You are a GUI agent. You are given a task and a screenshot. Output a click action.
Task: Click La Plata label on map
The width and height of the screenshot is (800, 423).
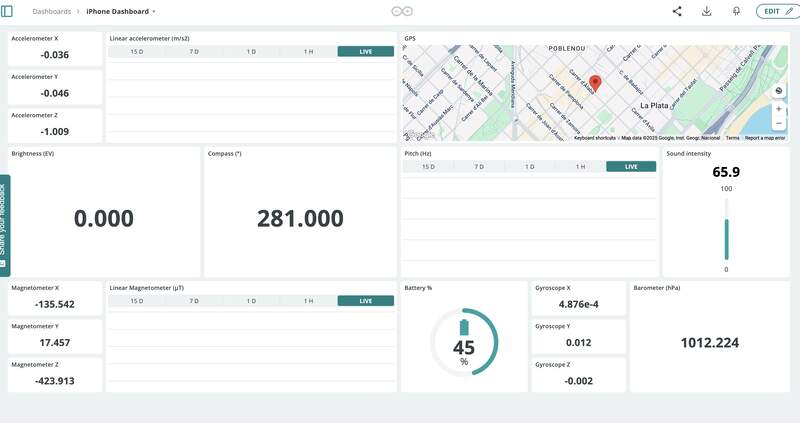(654, 106)
